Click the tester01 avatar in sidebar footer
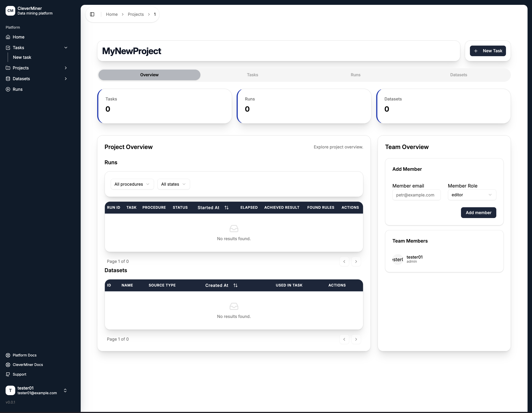 coord(10,390)
